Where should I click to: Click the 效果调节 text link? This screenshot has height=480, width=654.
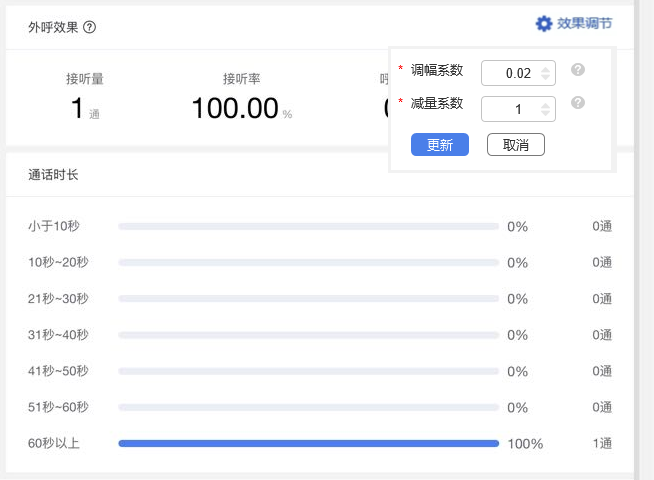coord(585,24)
